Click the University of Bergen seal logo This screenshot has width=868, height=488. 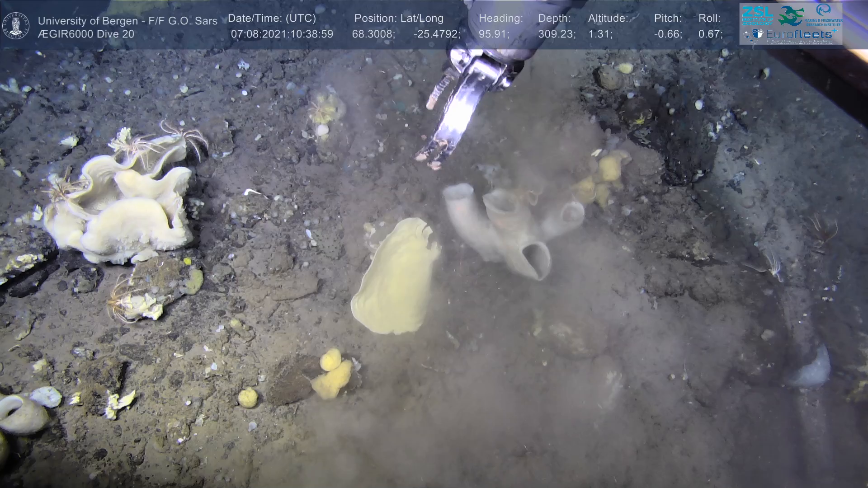click(16, 26)
